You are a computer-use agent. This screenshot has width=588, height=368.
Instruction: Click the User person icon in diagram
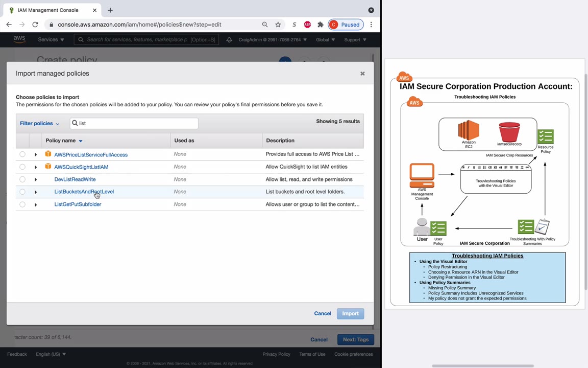[x=422, y=226]
